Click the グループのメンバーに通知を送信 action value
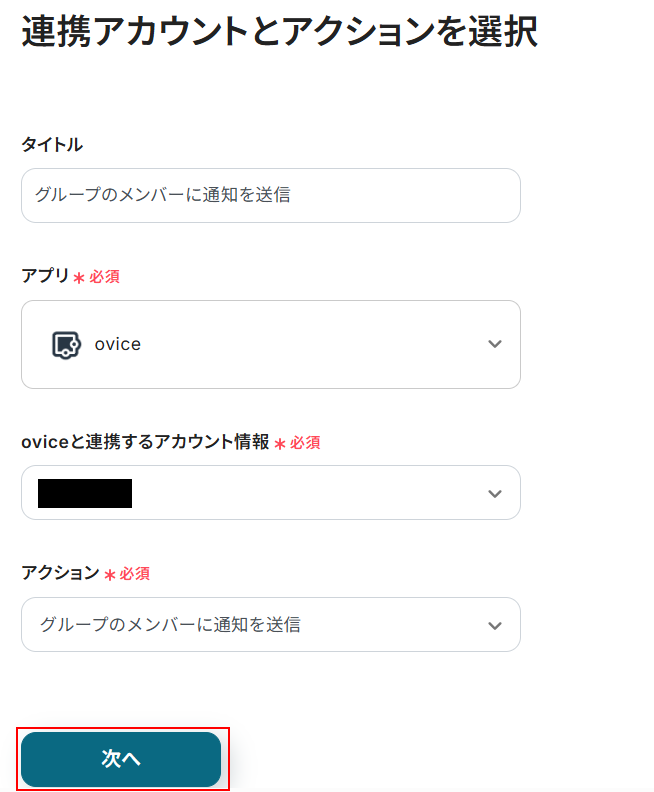 point(170,625)
